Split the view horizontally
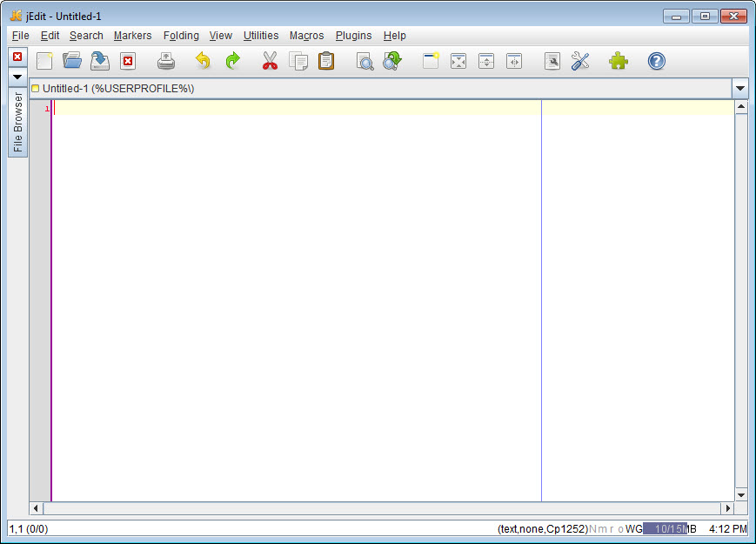The width and height of the screenshot is (756, 544). click(x=486, y=61)
